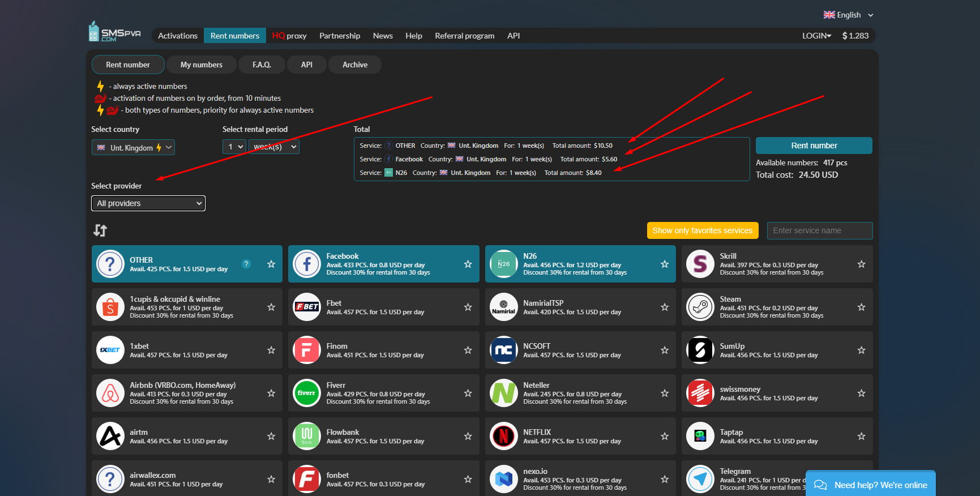Expand the LOGIN account menu
The width and height of the screenshot is (980, 496).
(x=816, y=36)
